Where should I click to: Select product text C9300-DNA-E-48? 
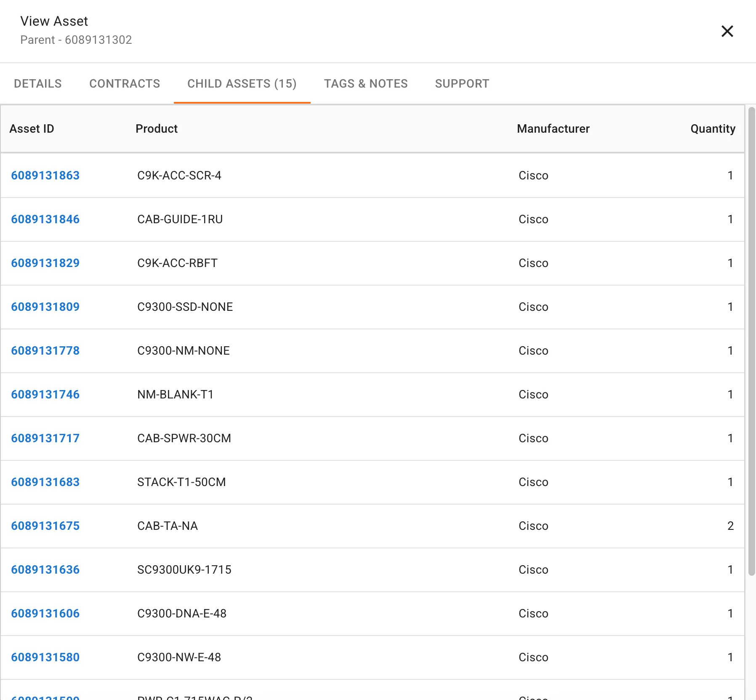click(x=182, y=613)
